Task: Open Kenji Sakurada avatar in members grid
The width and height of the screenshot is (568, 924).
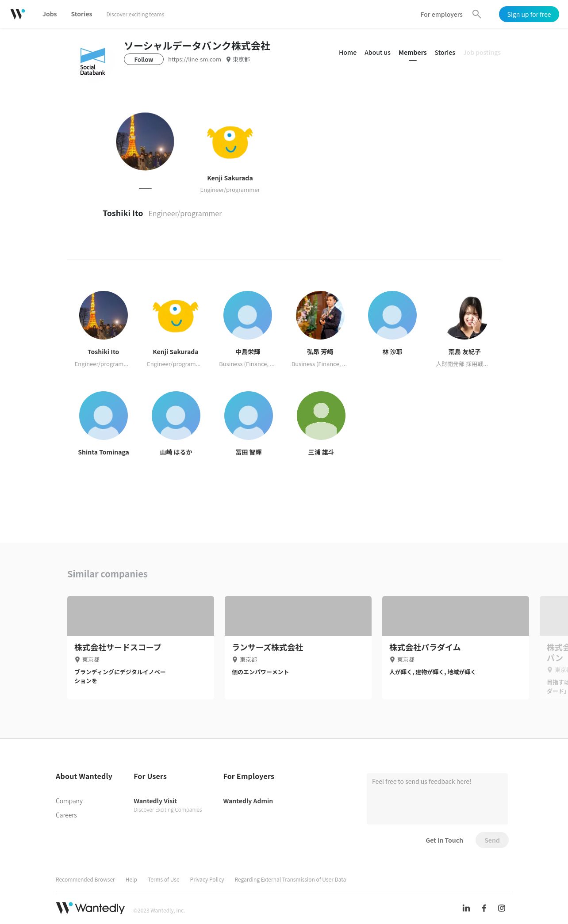Action: 176,316
